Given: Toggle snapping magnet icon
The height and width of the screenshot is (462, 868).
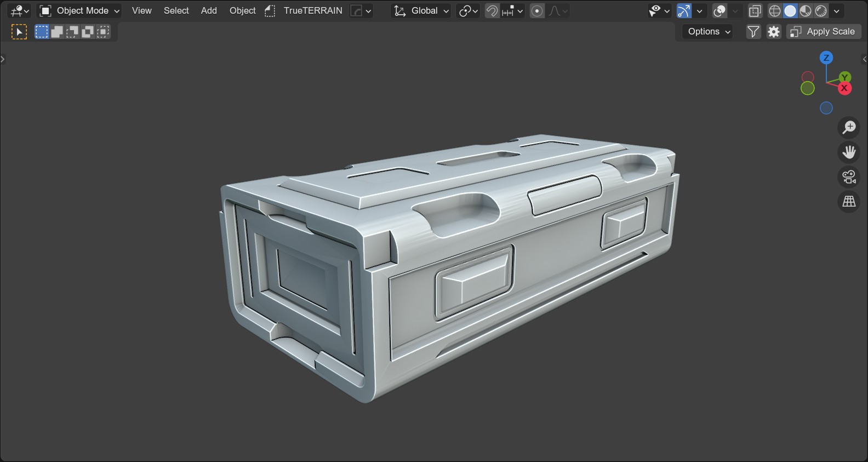Looking at the screenshot, I should 492,10.
